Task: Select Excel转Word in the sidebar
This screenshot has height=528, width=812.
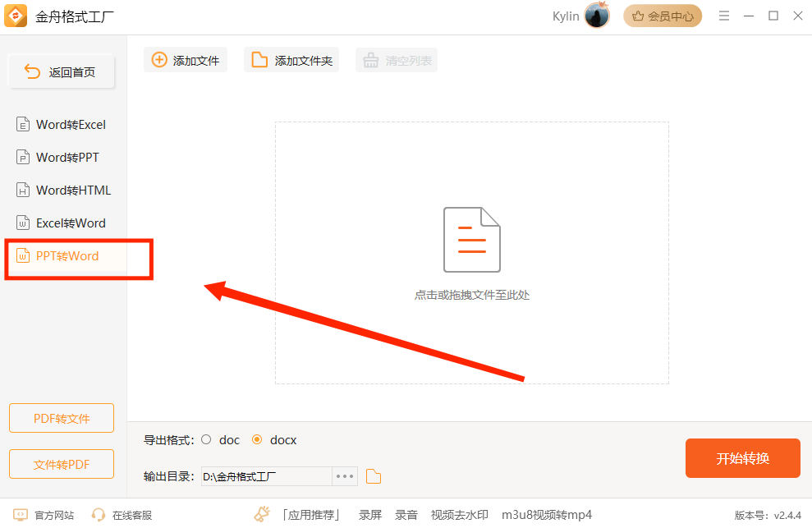Action: pyautogui.click(x=63, y=223)
